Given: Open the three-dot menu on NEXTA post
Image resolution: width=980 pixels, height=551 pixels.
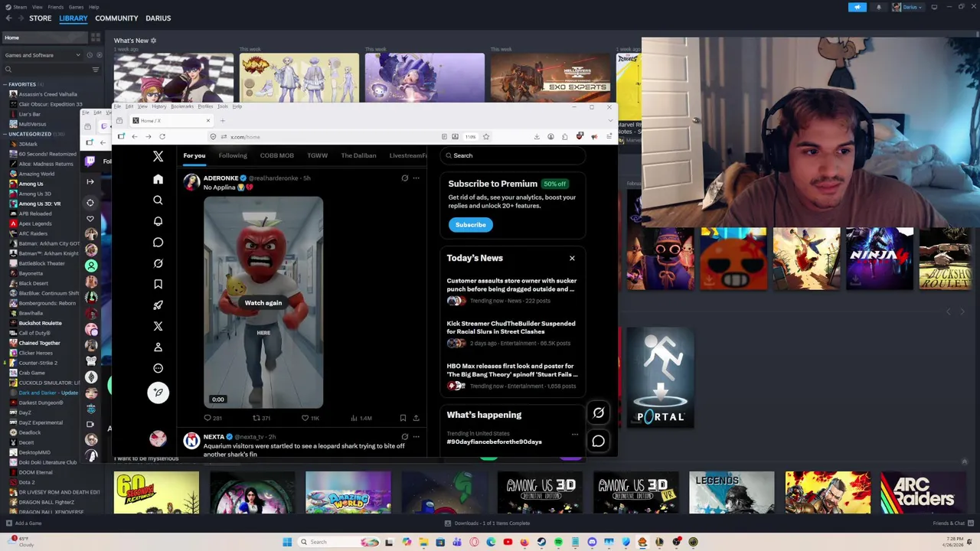Looking at the screenshot, I should coord(416,437).
